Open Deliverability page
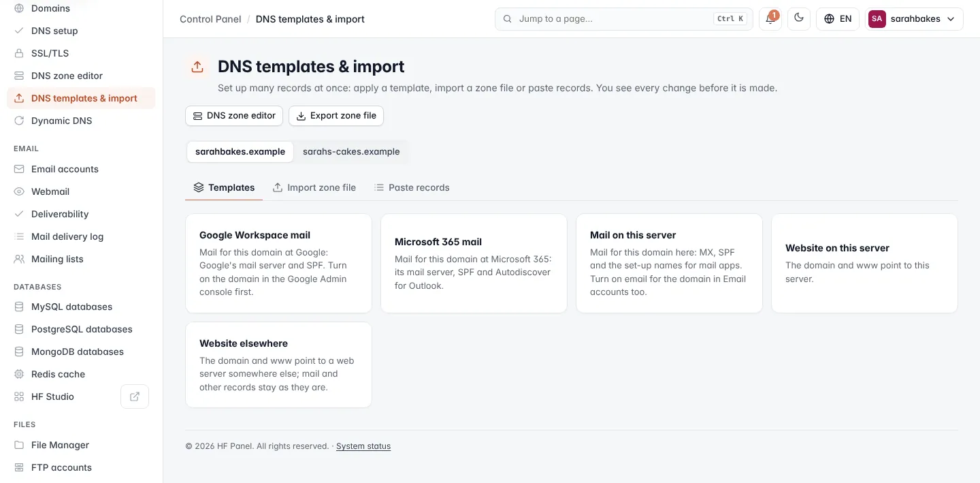This screenshot has width=980, height=483. (x=81, y=214)
